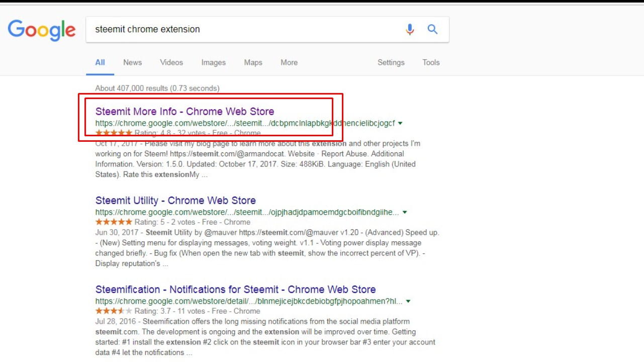Viewport: 644px width, 362px height.
Task: Open the search Settings menu
Action: 391,63
